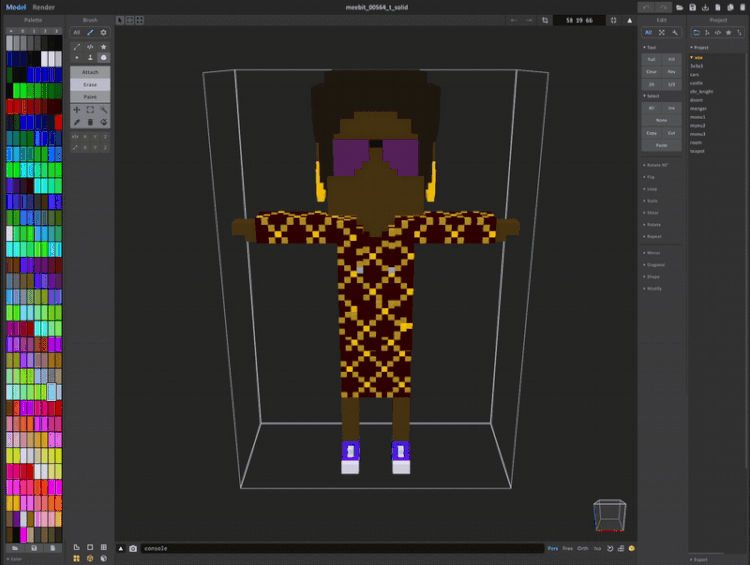The height and width of the screenshot is (565, 750).
Task: Select the Move tool cross icon
Action: [77, 110]
